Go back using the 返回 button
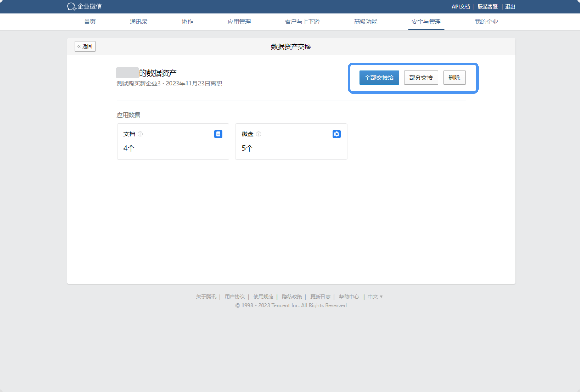This screenshot has height=392, width=580. pyautogui.click(x=85, y=46)
